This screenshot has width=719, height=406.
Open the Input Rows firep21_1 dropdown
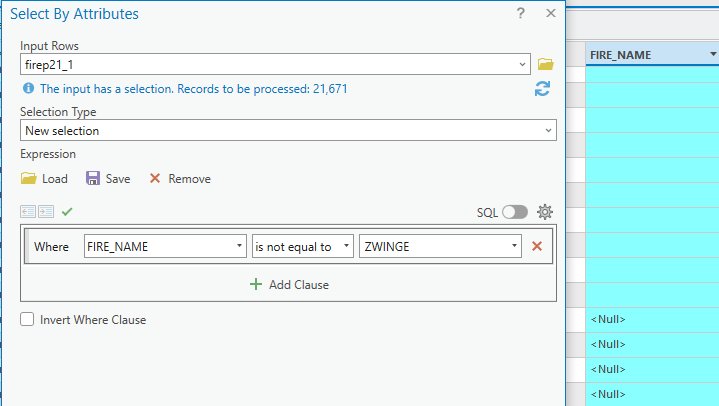pos(275,64)
